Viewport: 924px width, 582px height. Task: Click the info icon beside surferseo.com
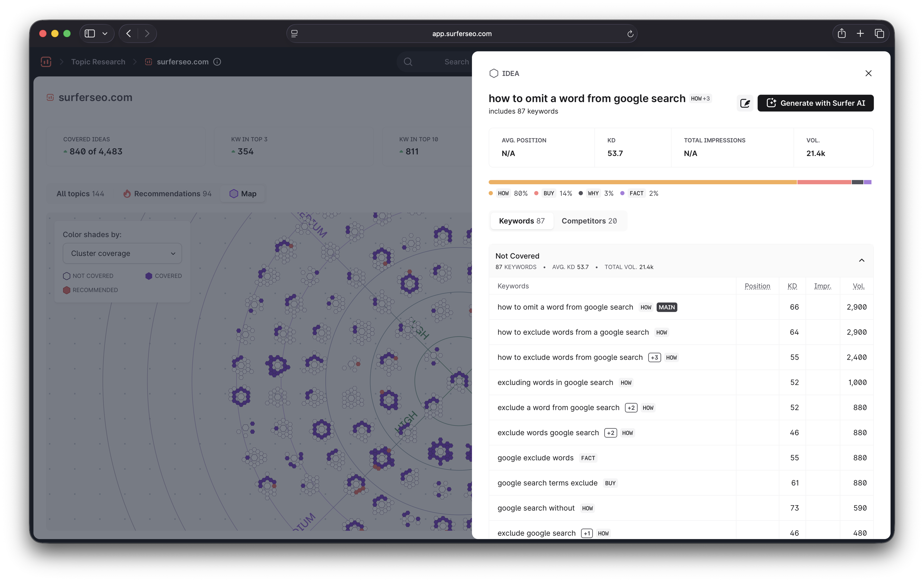(217, 62)
